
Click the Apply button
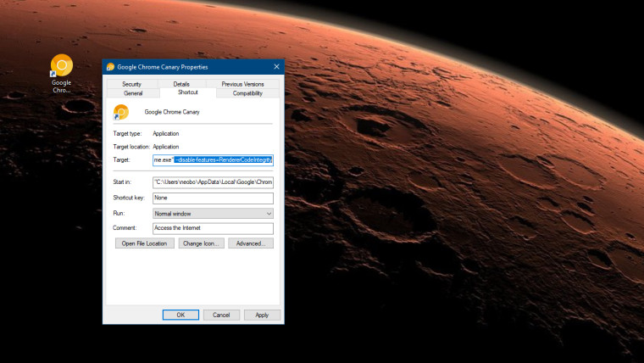coord(262,315)
